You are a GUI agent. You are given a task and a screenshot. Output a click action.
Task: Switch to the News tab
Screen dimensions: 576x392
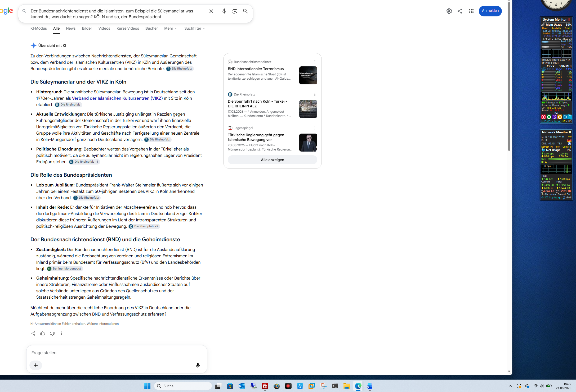pyautogui.click(x=71, y=28)
